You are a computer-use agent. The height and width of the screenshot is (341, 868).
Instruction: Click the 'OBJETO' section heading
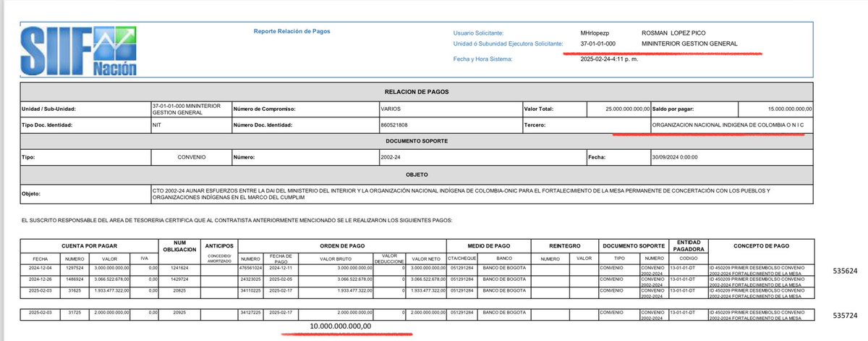(417, 174)
